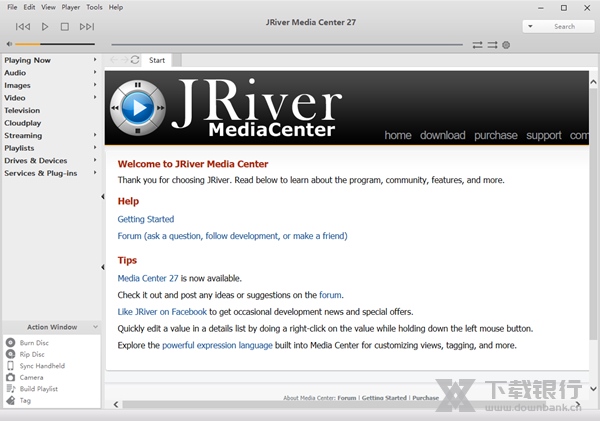Expand the Audio tree item
600x421 pixels.
pos(95,73)
